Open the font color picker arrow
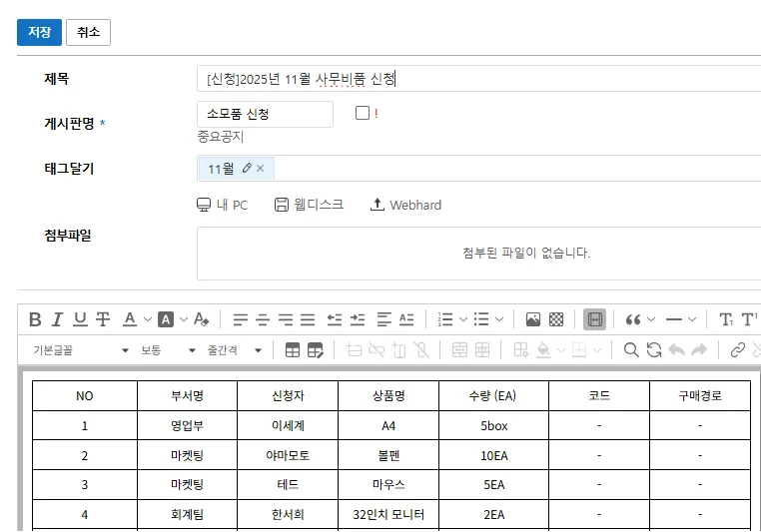This screenshot has width=761, height=532. tap(148, 319)
